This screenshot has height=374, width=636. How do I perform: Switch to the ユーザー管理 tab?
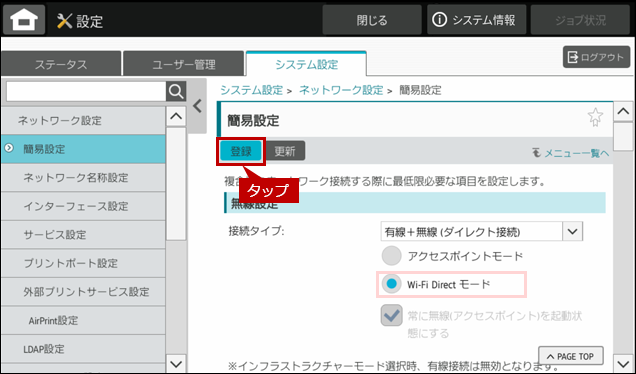pos(184,64)
